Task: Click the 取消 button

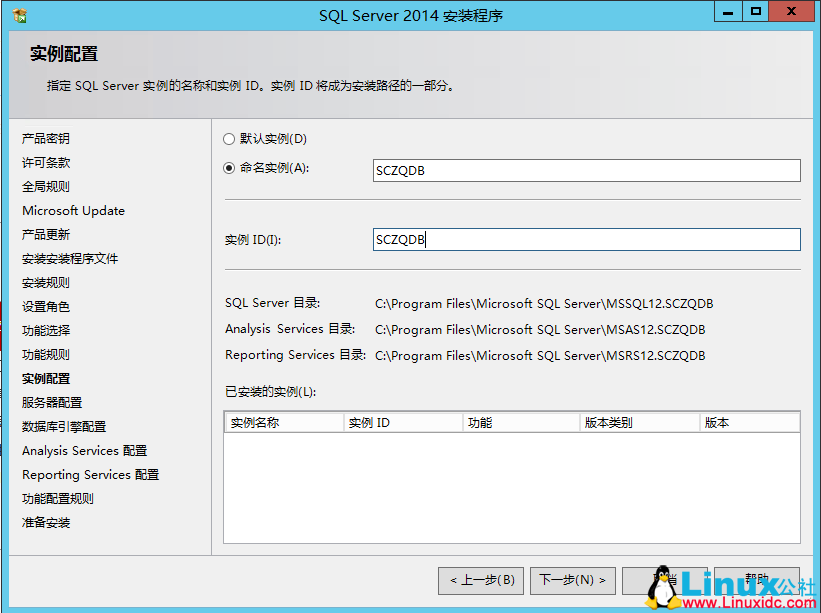Action: (x=665, y=580)
